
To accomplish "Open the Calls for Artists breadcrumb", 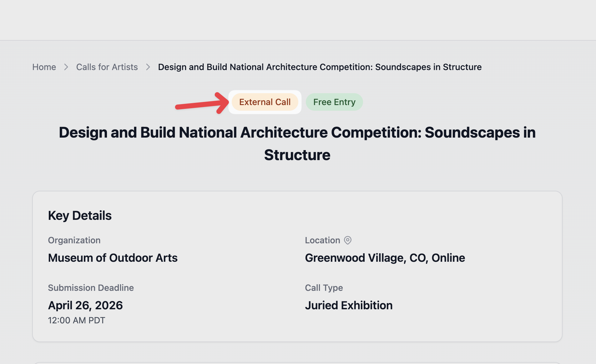I will (107, 67).
